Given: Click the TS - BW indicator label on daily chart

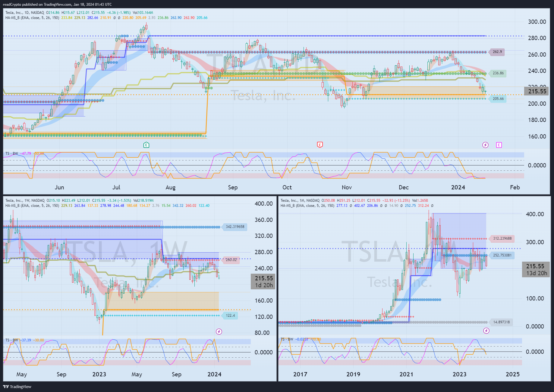Looking at the screenshot, I should click(11, 154).
